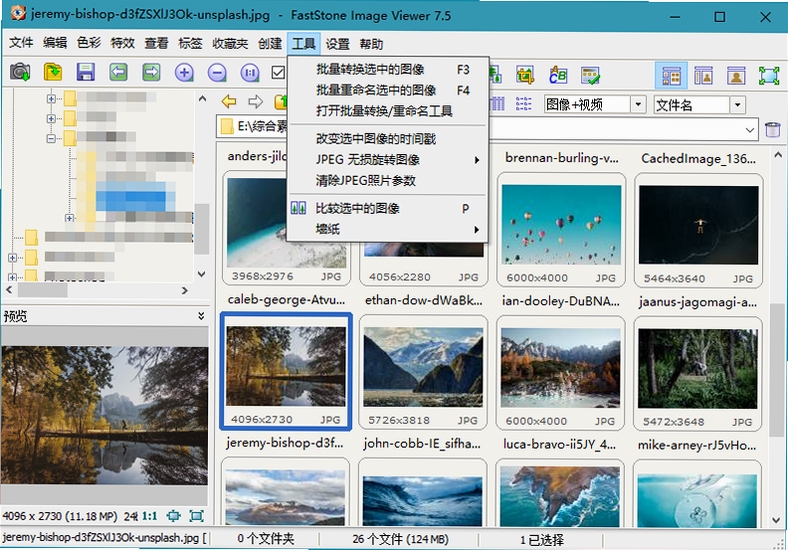Open the 图像+视频 filter dropdown
This screenshot has width=788, height=550.
(638, 105)
